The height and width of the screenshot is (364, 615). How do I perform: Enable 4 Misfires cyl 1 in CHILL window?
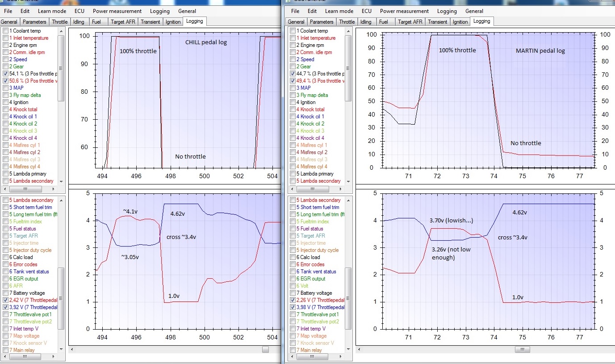click(5, 145)
